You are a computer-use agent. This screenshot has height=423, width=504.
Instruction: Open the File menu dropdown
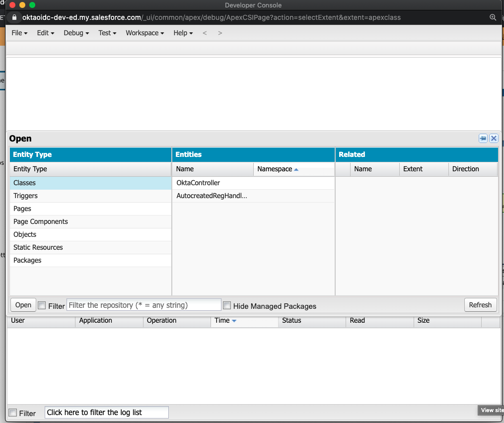pyautogui.click(x=19, y=33)
